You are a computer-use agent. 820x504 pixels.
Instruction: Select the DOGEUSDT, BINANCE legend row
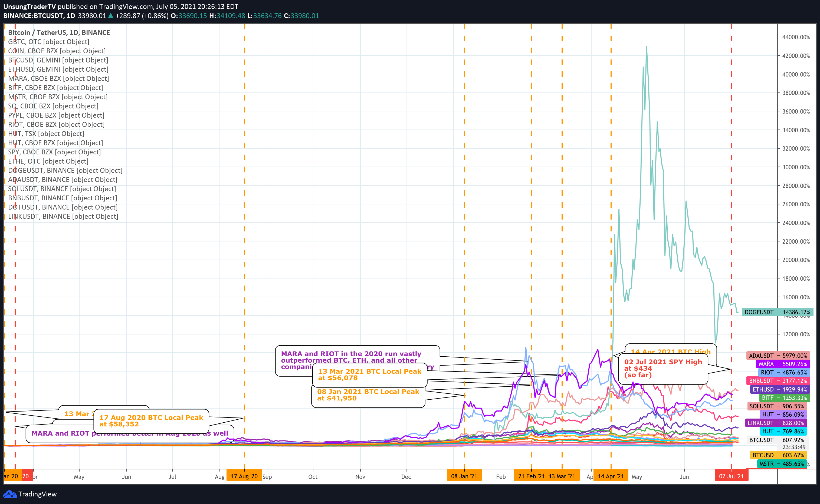[65, 170]
